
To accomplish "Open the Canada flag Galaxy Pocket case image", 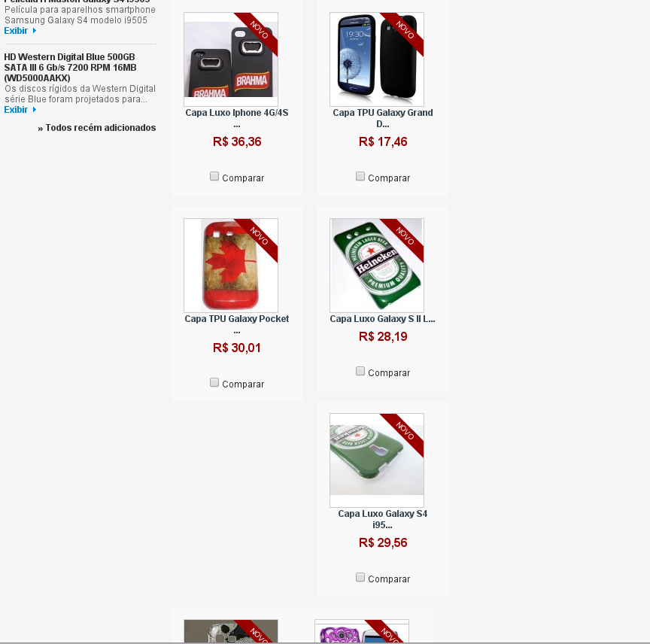I will click(231, 266).
